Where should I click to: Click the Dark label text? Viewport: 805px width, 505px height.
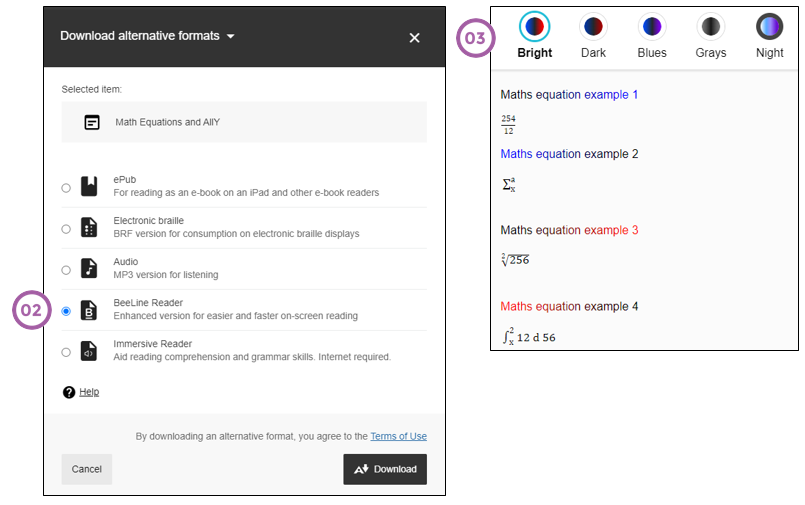tap(593, 53)
